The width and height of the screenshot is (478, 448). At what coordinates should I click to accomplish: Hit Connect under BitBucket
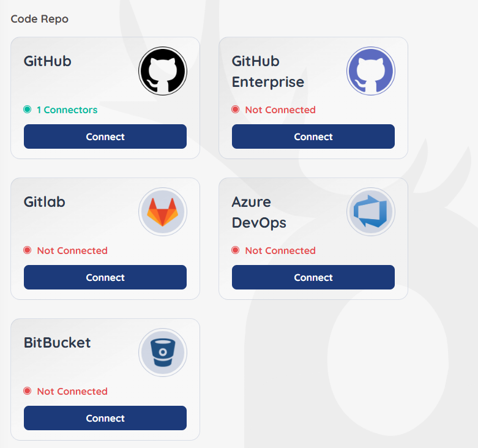pos(105,418)
